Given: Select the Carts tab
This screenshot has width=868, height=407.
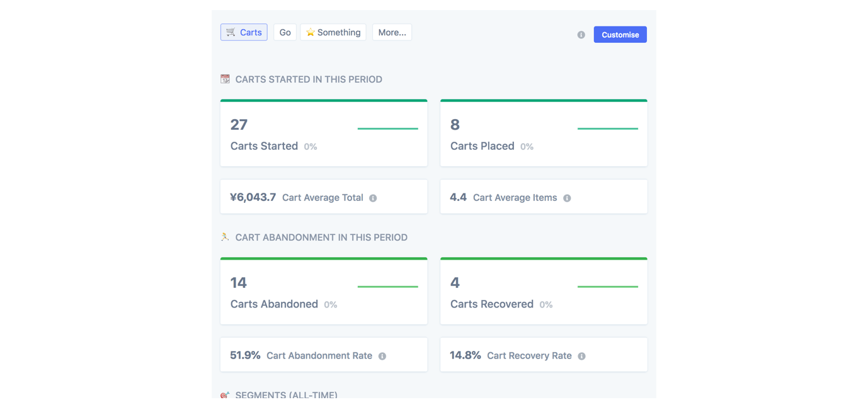Looking at the screenshot, I should tap(244, 33).
